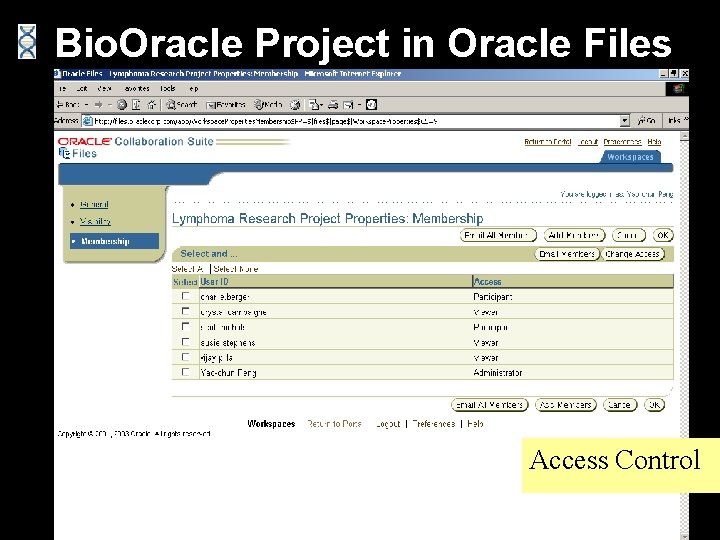
Task: Click the Internet Explorer title bar icon
Action: [x=57, y=73]
